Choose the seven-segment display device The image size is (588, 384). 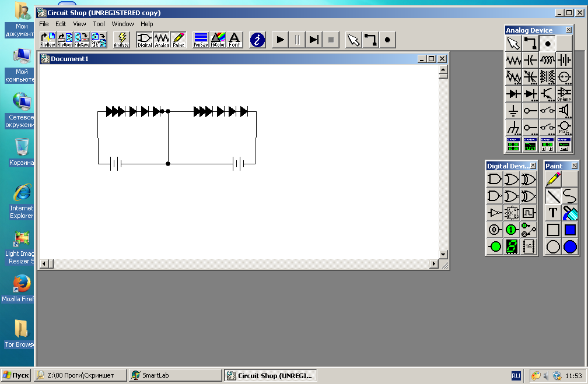pyautogui.click(x=512, y=247)
